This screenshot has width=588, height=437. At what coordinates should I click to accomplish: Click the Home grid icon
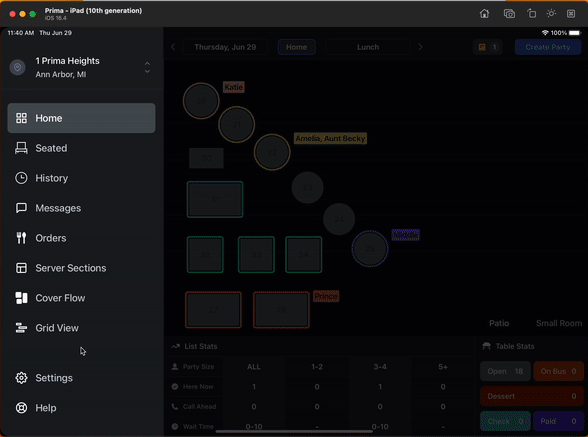tap(21, 118)
